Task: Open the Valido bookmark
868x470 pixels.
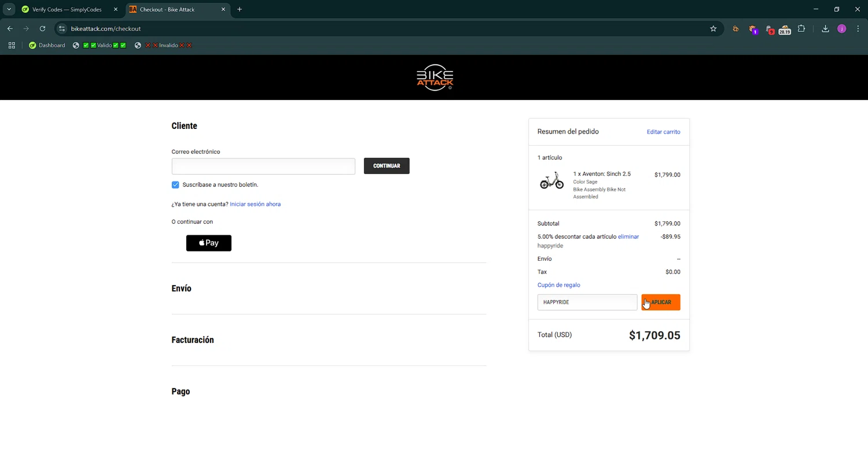Action: click(x=99, y=45)
